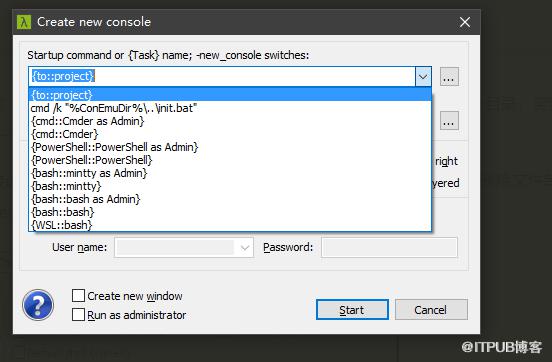The width and height of the screenshot is (552, 362).
Task: Enable Create new window checkbox
Action: point(78,295)
